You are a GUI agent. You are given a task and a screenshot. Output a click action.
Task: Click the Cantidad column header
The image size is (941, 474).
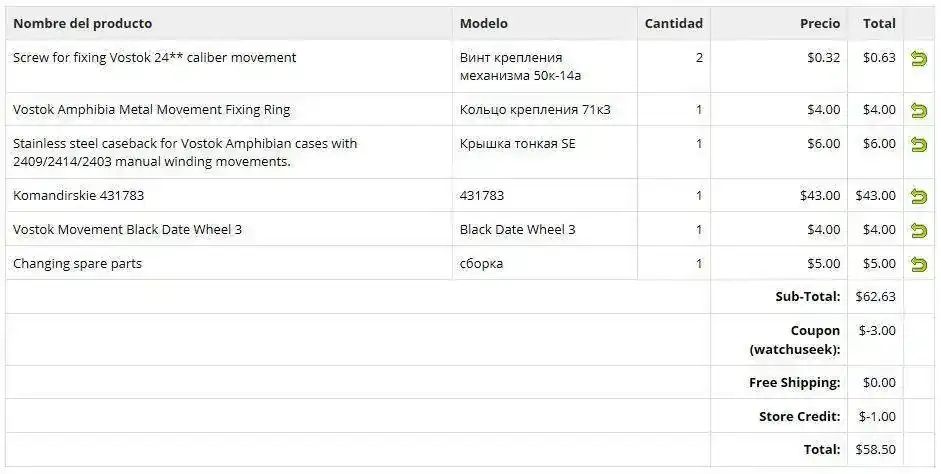(x=673, y=23)
